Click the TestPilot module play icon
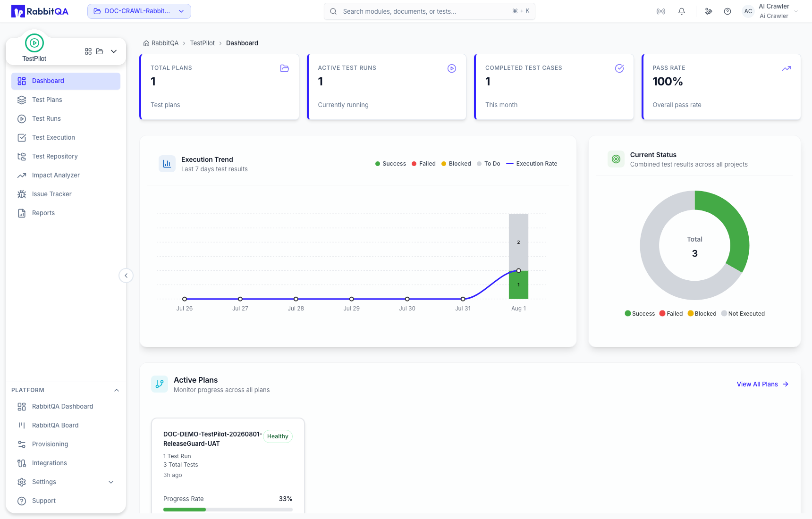 click(34, 43)
